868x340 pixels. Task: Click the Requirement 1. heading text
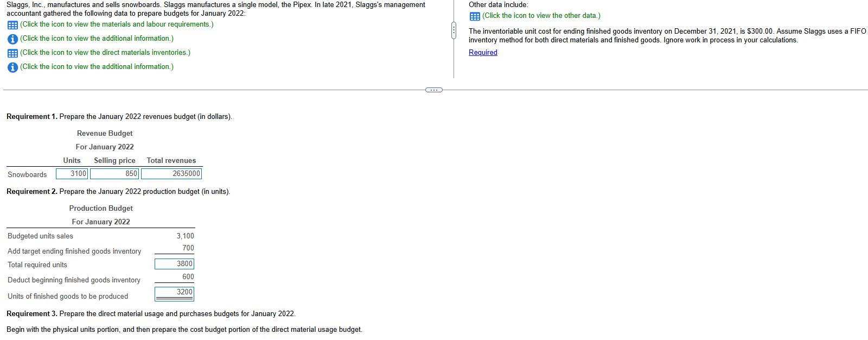pyautogui.click(x=31, y=117)
